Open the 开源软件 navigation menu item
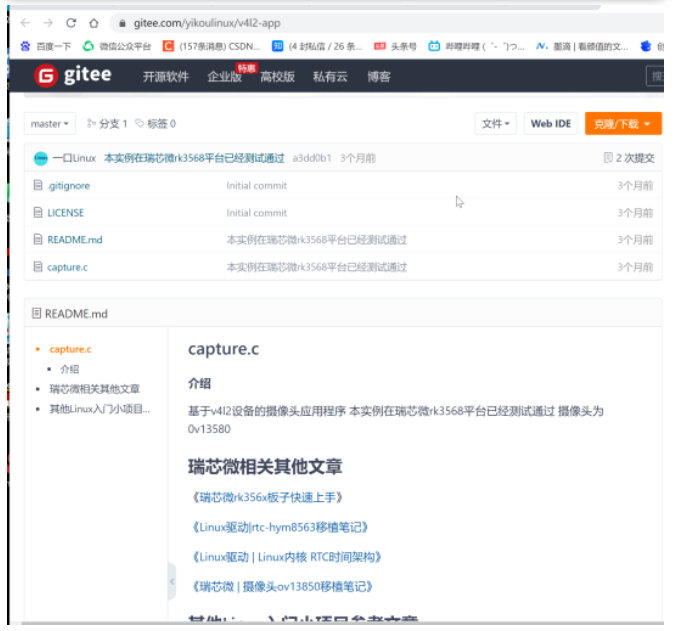This screenshot has height=631, width=681. tap(165, 77)
